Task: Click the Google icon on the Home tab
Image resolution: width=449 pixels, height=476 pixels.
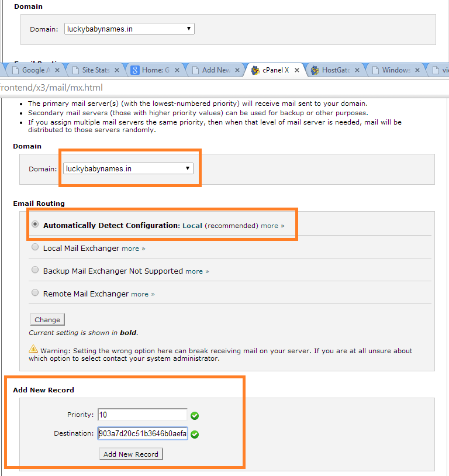Action: (134, 70)
